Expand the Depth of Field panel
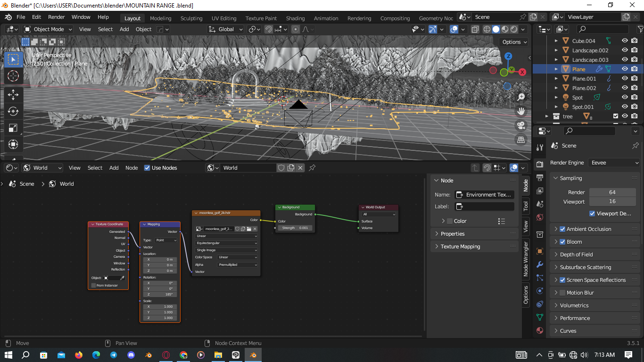The width and height of the screenshot is (644, 362). (x=576, y=255)
